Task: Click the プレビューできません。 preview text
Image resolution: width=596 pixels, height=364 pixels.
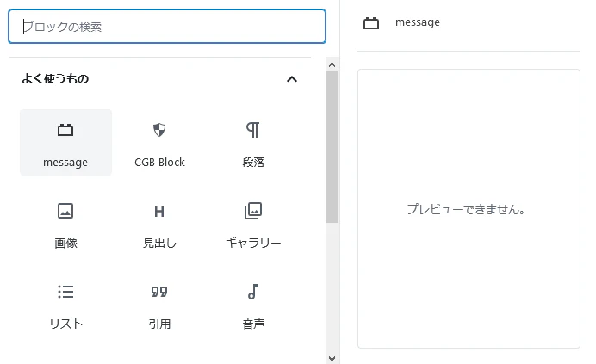Action: [466, 209]
